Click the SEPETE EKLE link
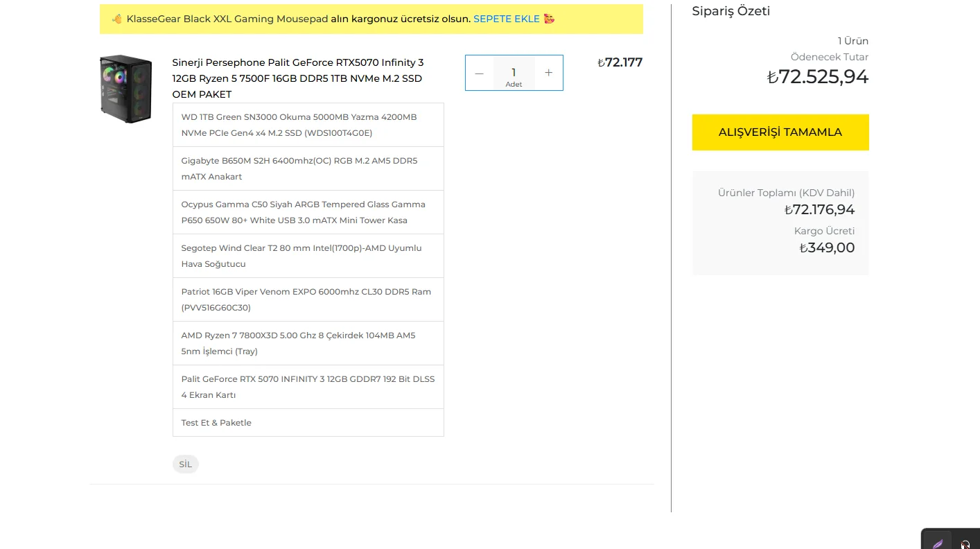The width and height of the screenshot is (980, 549). pyautogui.click(x=506, y=19)
